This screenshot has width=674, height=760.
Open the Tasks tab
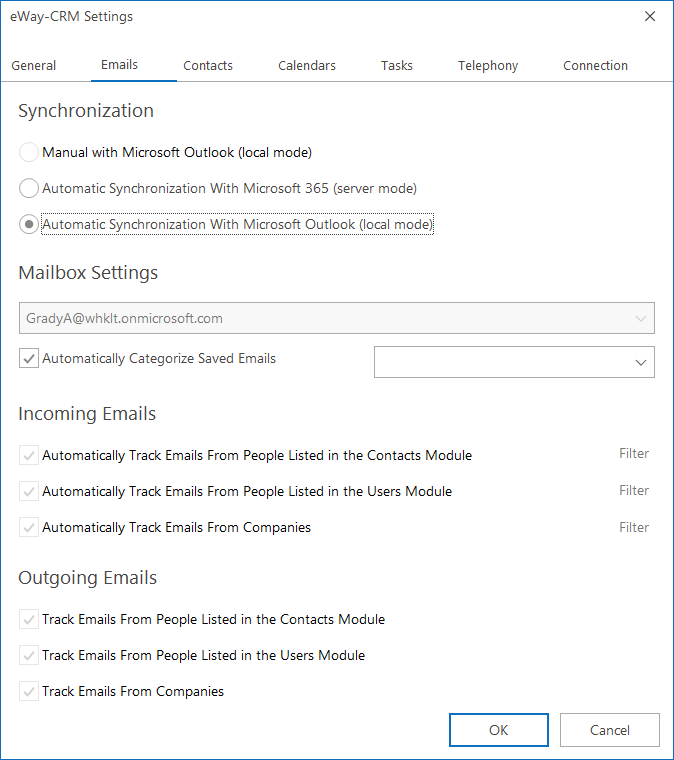pos(396,65)
